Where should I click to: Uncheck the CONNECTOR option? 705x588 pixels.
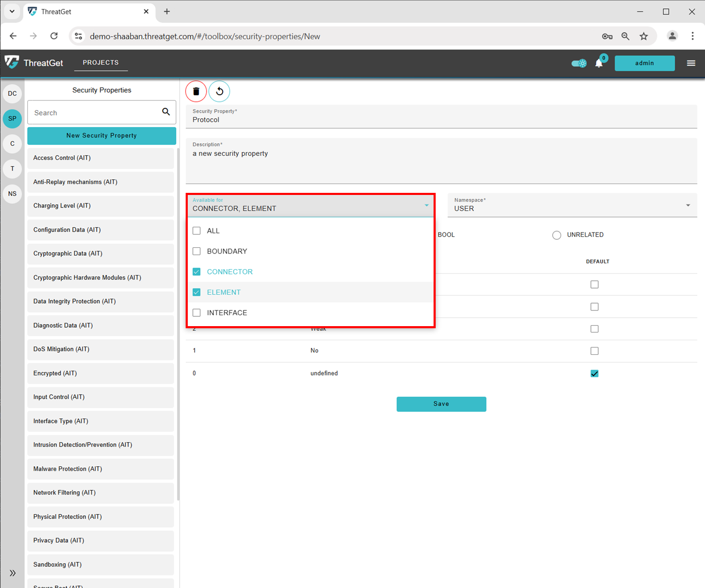(x=197, y=272)
